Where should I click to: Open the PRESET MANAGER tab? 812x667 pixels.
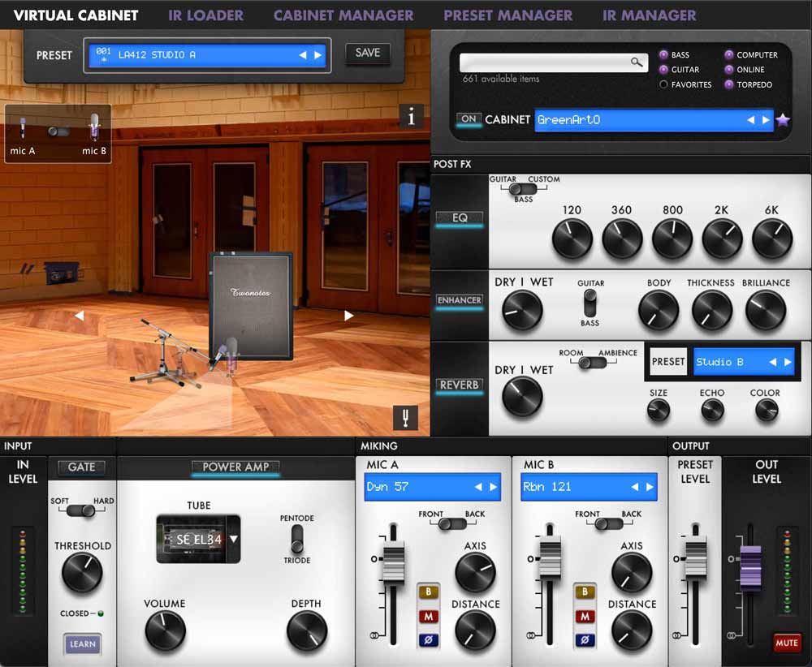point(508,15)
